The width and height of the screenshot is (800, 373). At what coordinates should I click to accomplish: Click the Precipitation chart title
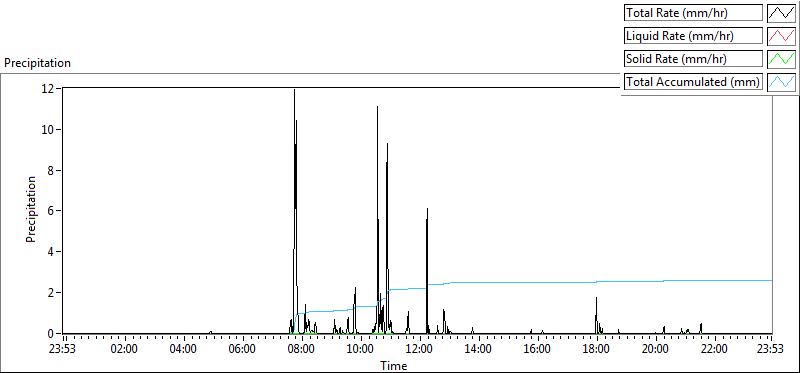[37, 63]
